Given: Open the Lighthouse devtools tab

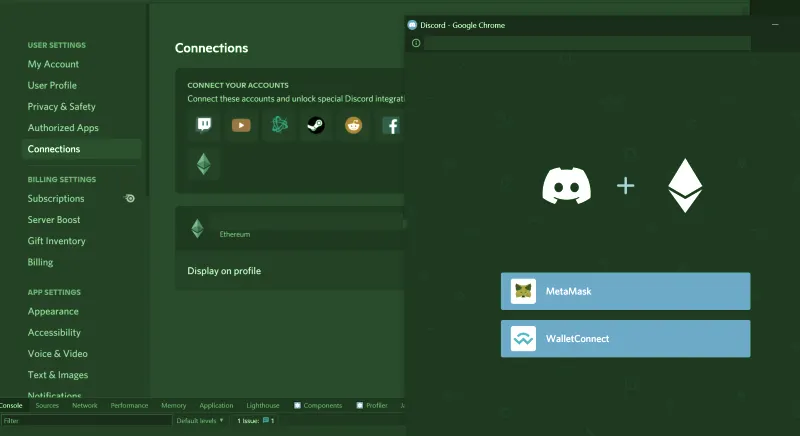Looking at the screenshot, I should point(263,406).
